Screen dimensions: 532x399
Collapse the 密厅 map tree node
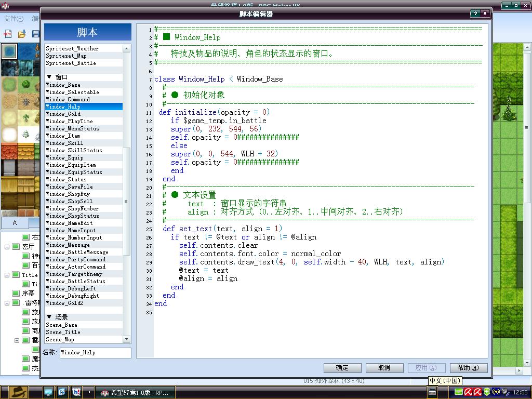pos(7,247)
